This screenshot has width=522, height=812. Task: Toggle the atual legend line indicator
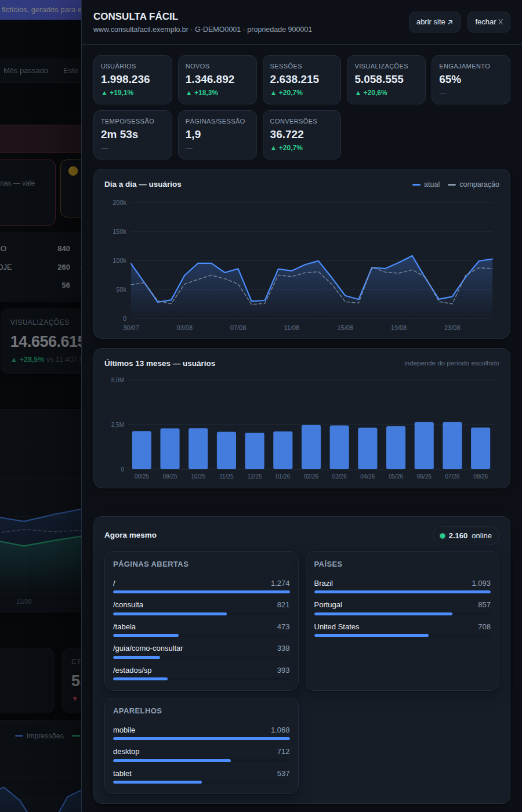[416, 184]
